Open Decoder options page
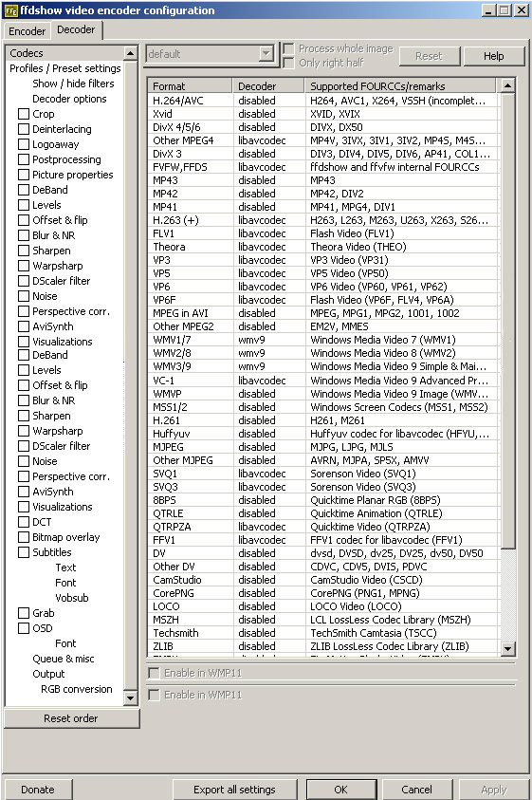 click(69, 99)
